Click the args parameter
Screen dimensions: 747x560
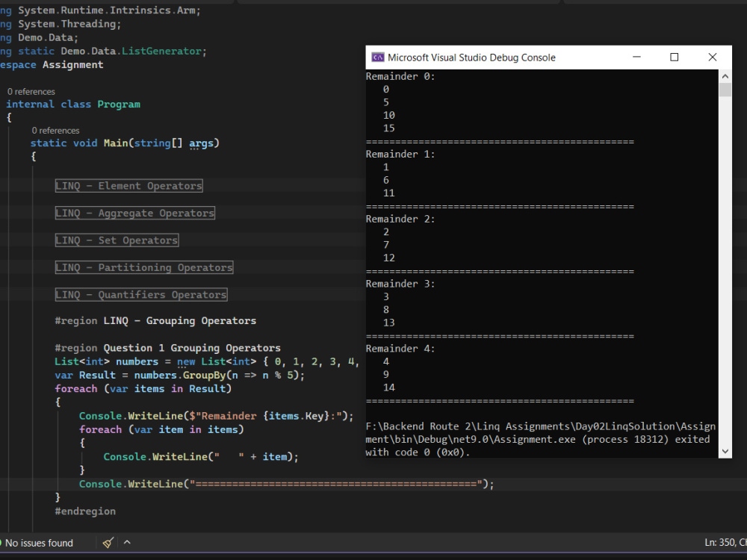point(201,143)
